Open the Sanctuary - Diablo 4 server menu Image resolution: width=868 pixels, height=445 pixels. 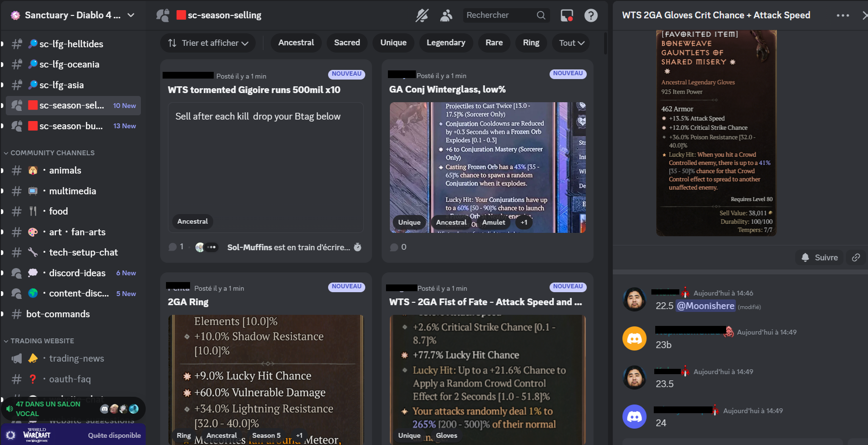point(72,15)
